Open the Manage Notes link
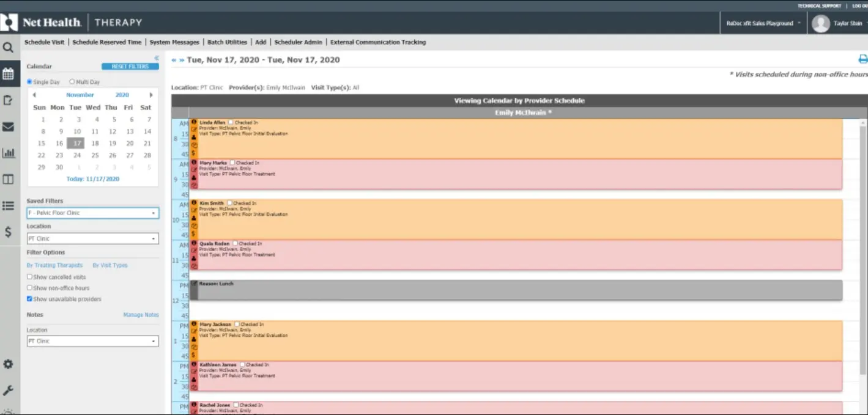The width and height of the screenshot is (868, 415). click(142, 314)
